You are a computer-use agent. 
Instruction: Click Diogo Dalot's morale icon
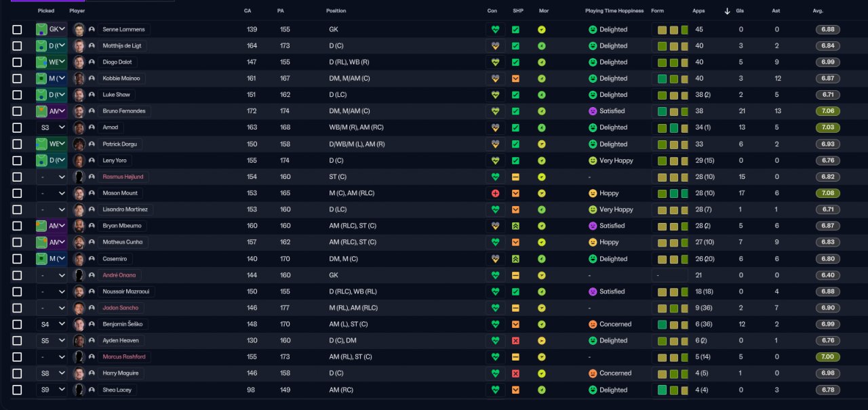[542, 62]
